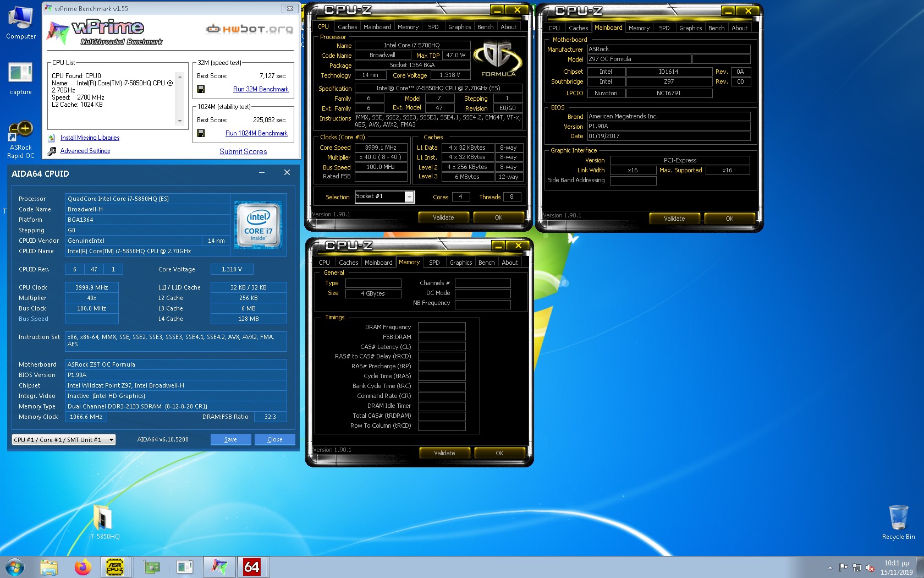Image resolution: width=924 pixels, height=578 pixels.
Task: Open Mainboard tab in Memory CPU-Z window
Action: click(378, 263)
